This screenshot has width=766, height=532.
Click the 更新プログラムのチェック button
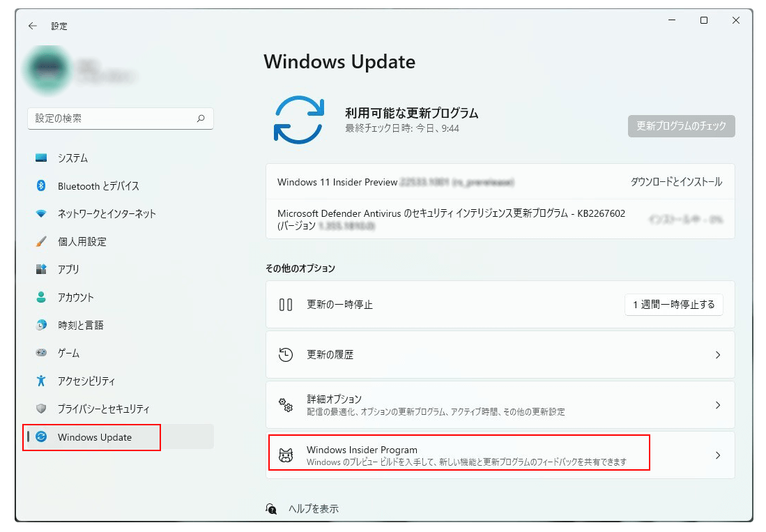[x=682, y=126]
